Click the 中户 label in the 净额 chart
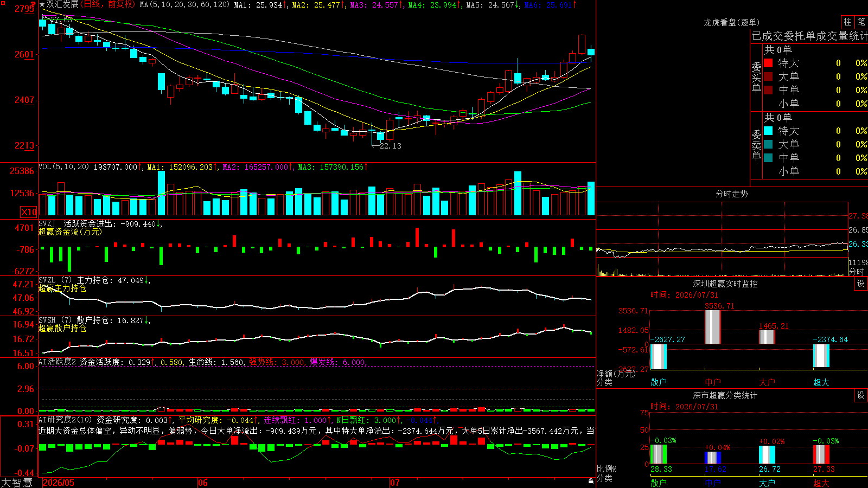868x488 pixels. (x=713, y=382)
